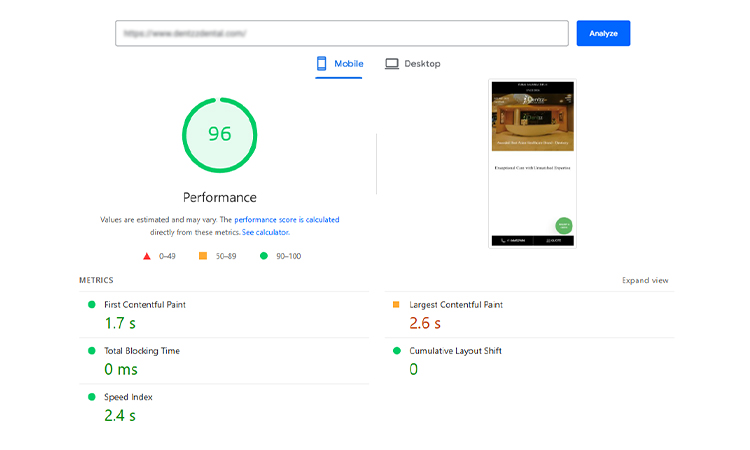Click the 2.4 s value
The width and height of the screenshot is (750, 450).
click(x=120, y=416)
